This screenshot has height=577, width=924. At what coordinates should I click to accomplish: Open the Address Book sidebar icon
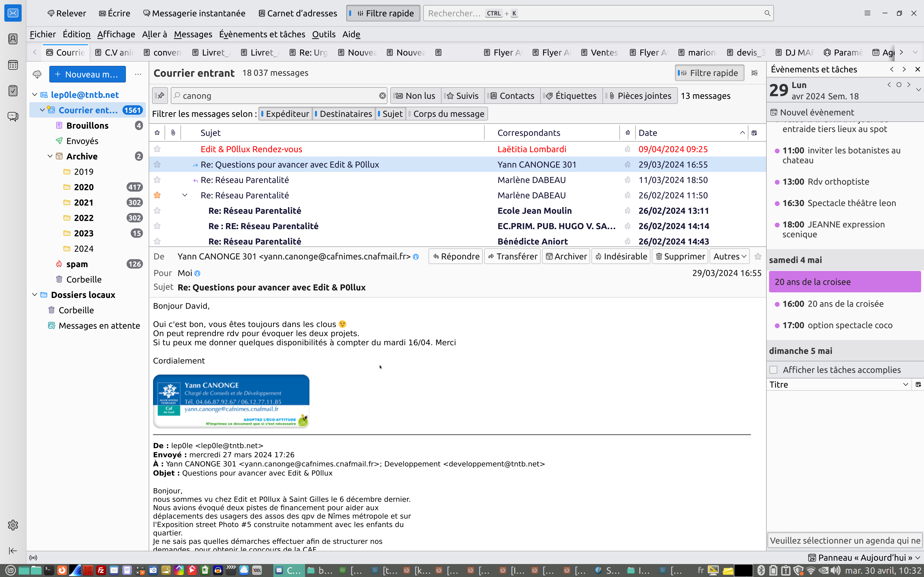[x=13, y=39]
